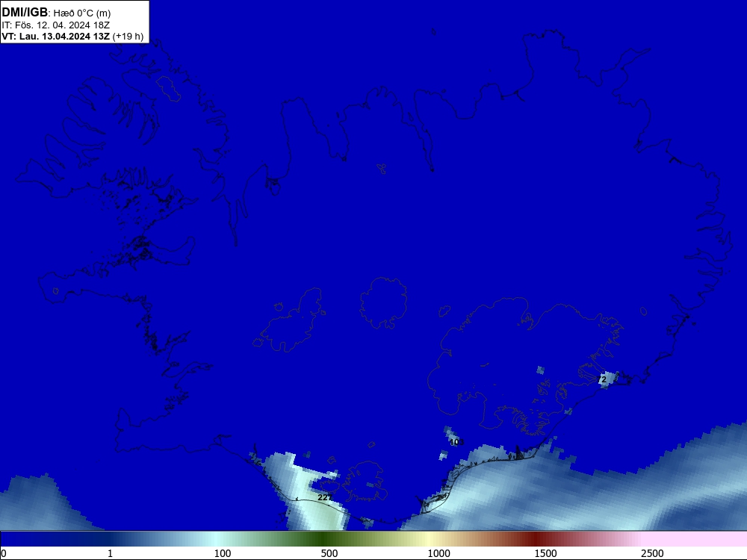Click the color scale label 1

pyautogui.click(x=110, y=553)
